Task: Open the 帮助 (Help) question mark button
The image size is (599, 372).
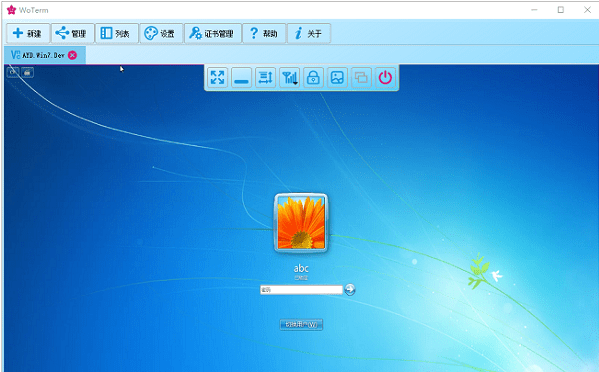Action: tap(264, 34)
